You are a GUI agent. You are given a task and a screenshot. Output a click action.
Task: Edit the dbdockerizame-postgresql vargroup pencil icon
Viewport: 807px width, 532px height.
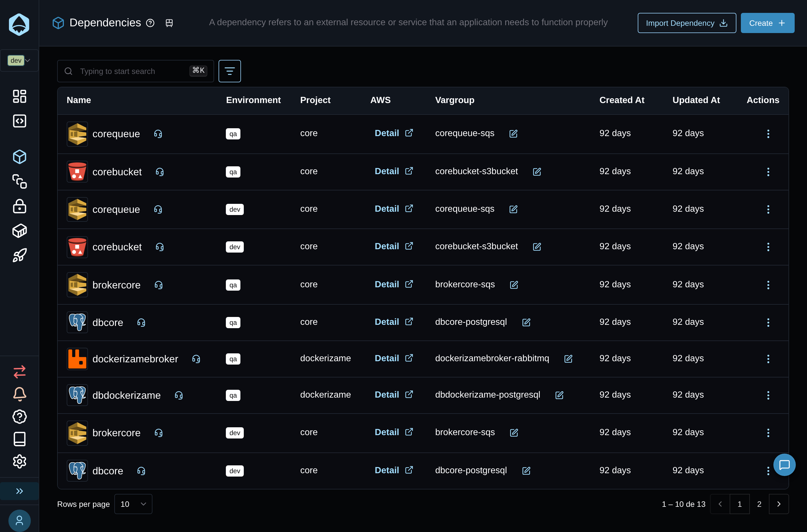pos(559,395)
